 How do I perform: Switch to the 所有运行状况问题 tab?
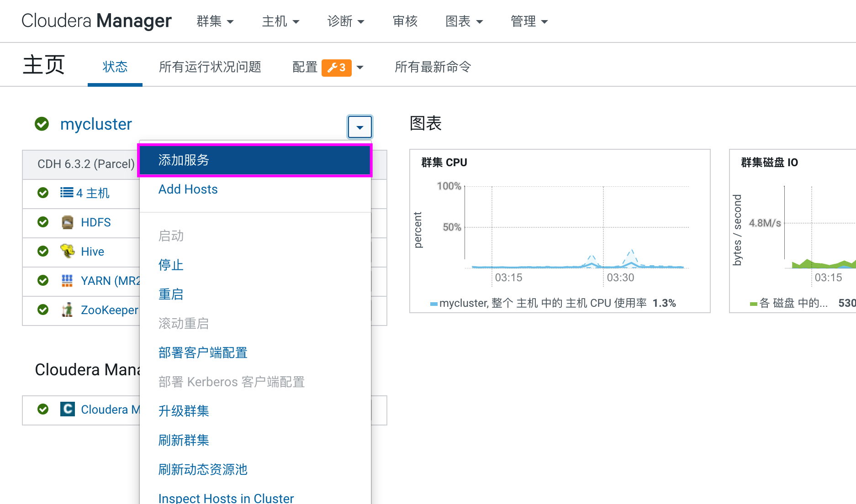point(210,67)
